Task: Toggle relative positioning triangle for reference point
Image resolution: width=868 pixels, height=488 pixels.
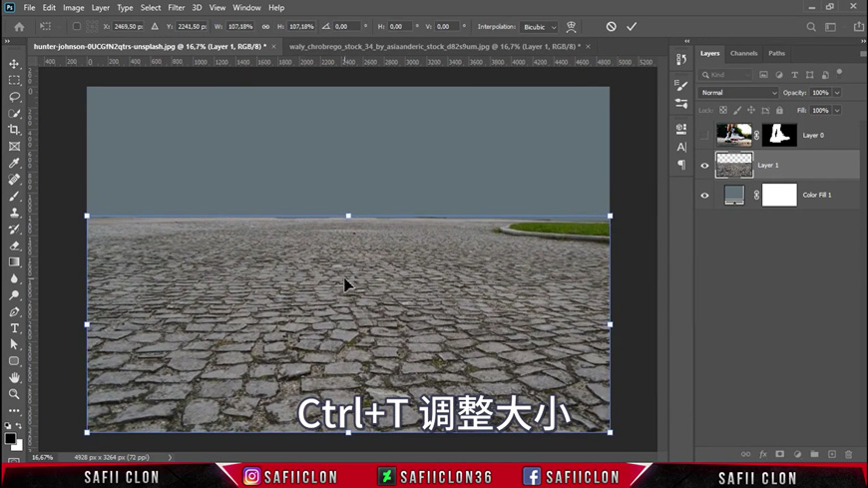Action: [x=155, y=27]
